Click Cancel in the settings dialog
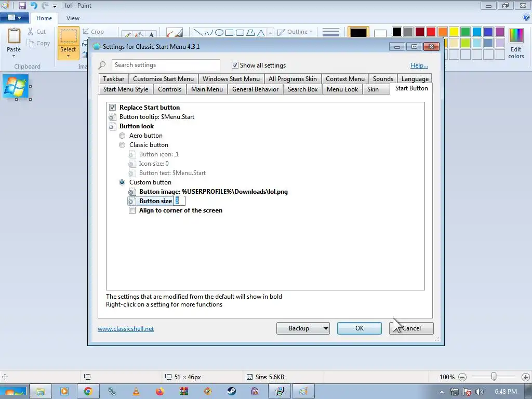 (411, 328)
